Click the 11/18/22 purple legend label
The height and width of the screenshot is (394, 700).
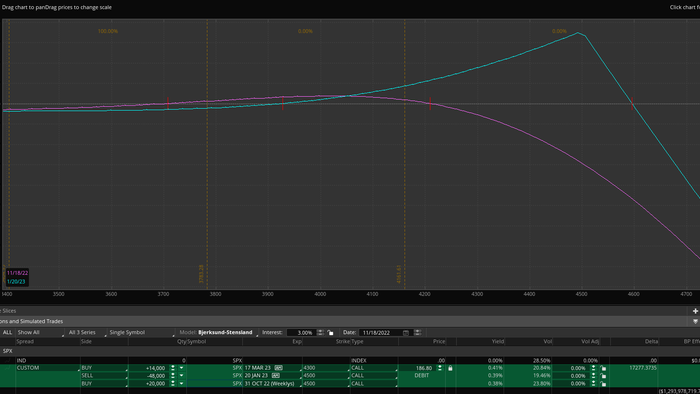click(17, 273)
